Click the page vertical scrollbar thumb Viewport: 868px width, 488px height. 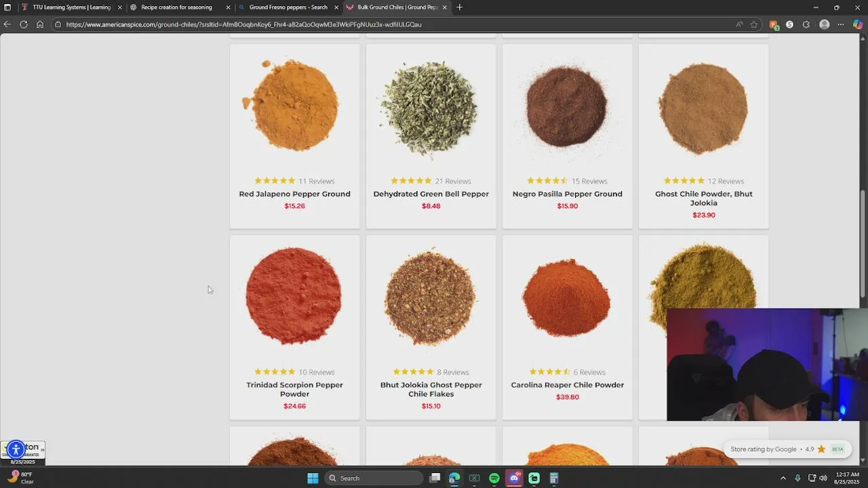[863, 243]
